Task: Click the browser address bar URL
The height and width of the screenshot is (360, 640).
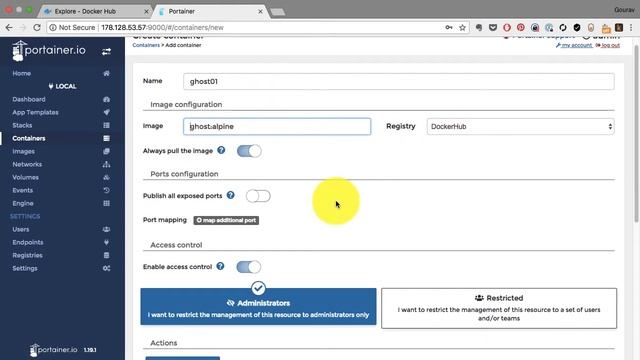Action: click(162, 27)
